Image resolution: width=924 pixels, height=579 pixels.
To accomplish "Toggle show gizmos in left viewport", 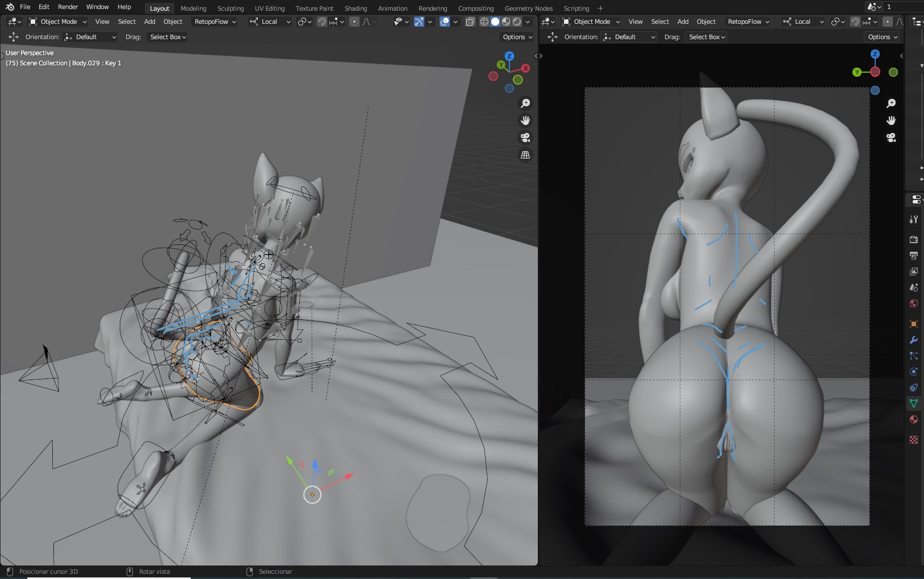I will pos(419,22).
